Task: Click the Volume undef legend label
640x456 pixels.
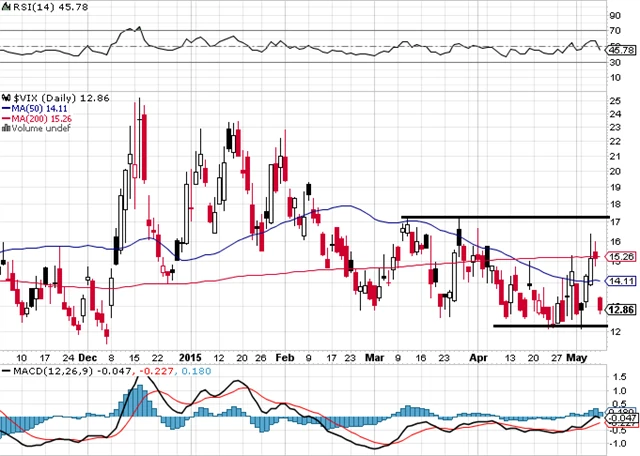Action: [x=38, y=128]
